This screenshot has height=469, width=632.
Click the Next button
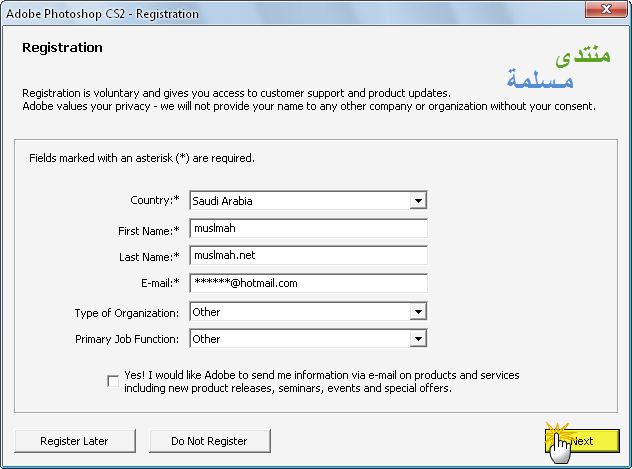coord(582,441)
